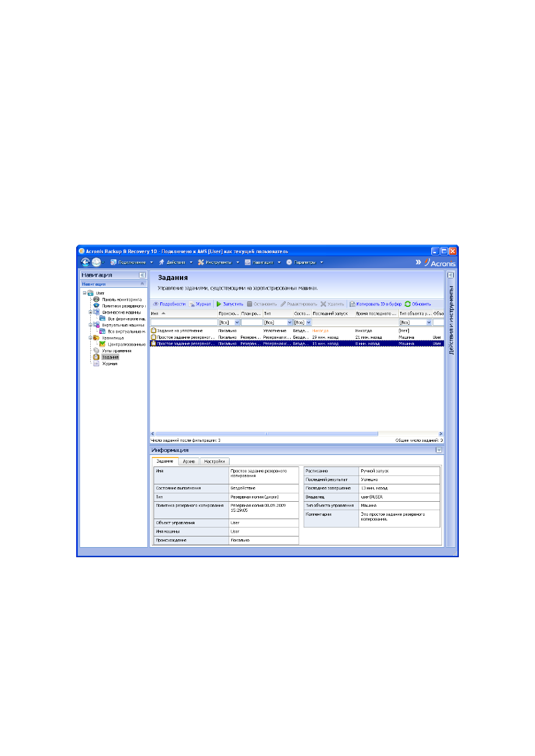Switch to Задание tab
This screenshot has height=756, width=535.
165,461
